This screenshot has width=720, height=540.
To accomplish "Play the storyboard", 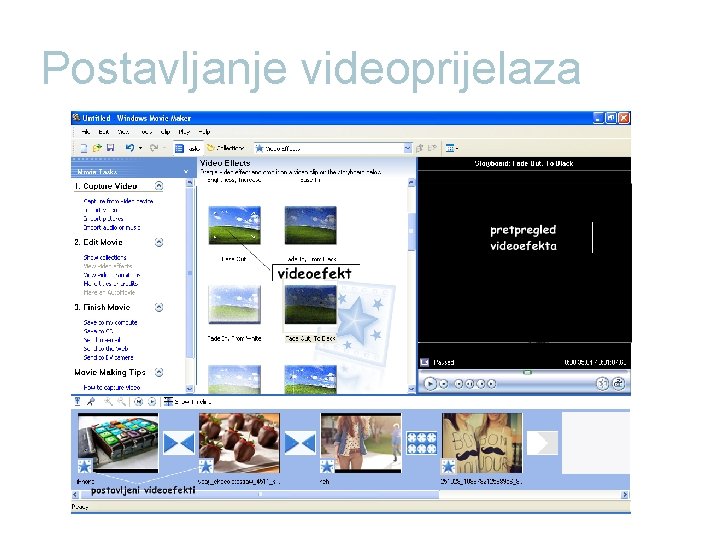I will click(152, 402).
